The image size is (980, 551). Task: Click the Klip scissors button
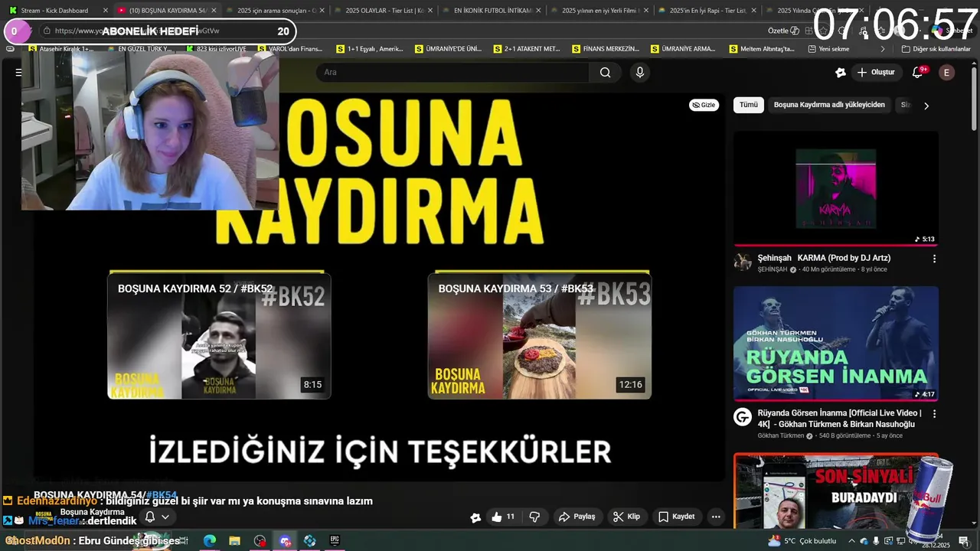[626, 517]
